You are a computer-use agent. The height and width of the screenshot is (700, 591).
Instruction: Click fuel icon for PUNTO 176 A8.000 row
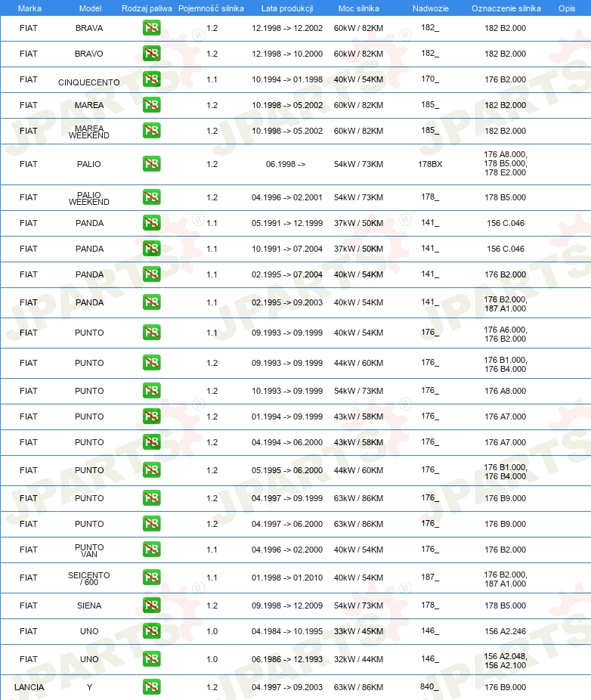pos(152,391)
